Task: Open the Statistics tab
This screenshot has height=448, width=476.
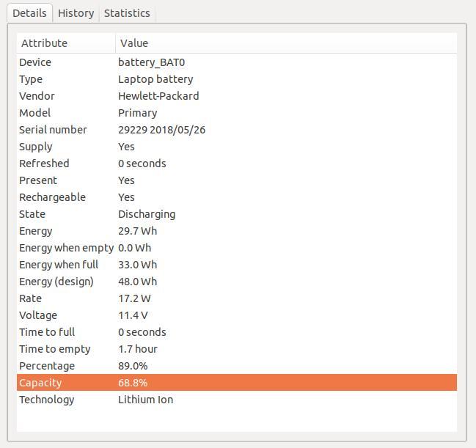Action: (x=127, y=13)
